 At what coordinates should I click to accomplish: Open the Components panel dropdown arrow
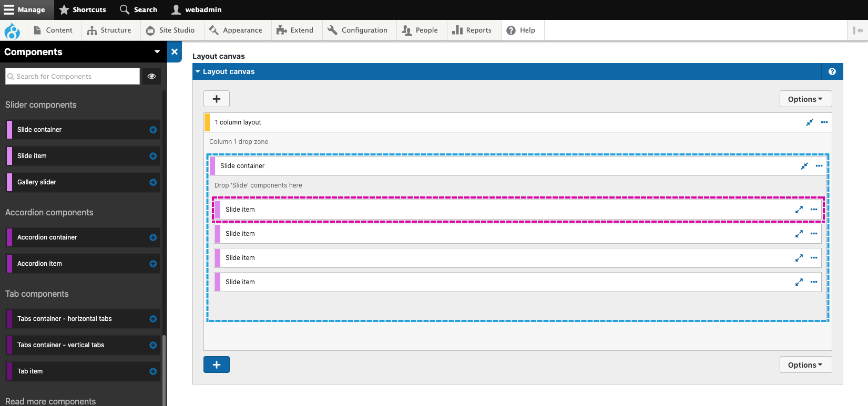coord(157,51)
